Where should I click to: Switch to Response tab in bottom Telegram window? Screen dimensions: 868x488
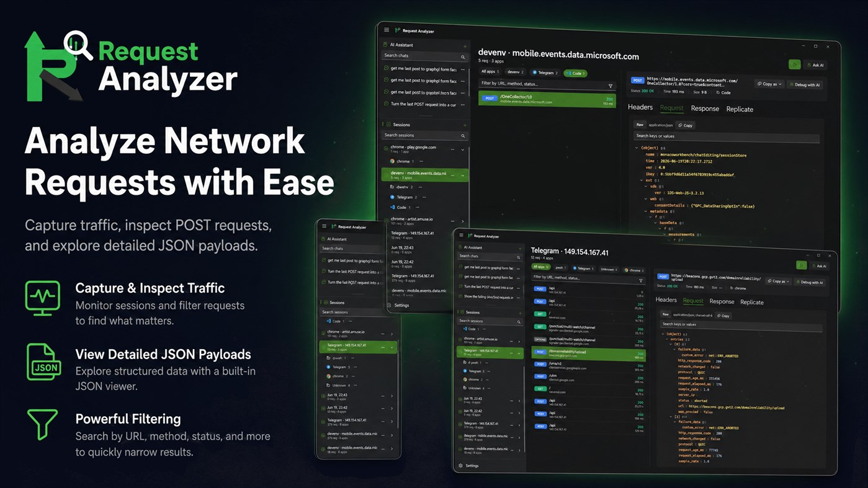tap(722, 301)
